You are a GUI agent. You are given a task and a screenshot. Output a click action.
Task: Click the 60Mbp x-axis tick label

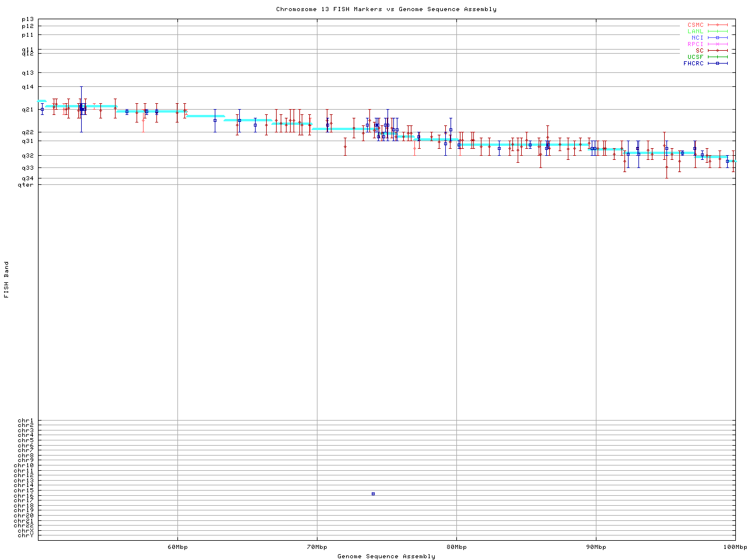click(177, 547)
